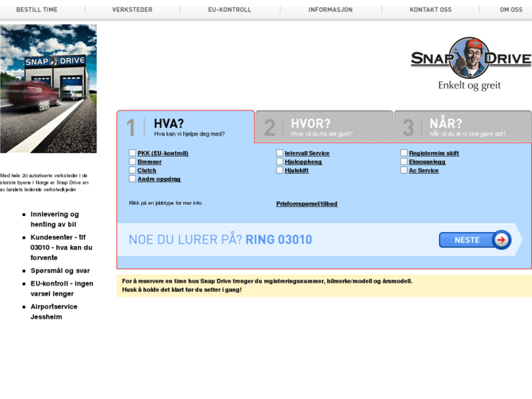Switch to step 2 HVOR? tab

(324, 127)
